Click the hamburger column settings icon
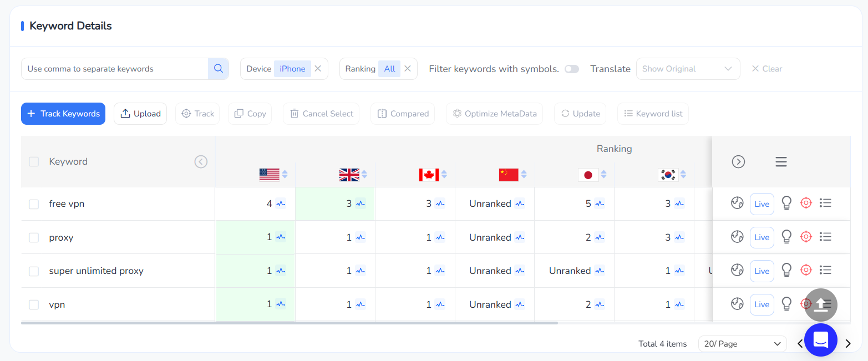The image size is (868, 361). tap(781, 162)
